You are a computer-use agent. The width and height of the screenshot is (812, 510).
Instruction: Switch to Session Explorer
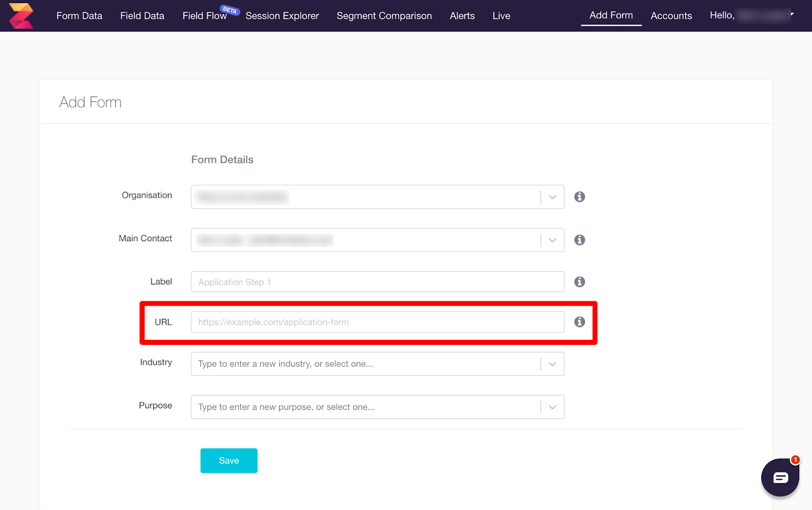[x=282, y=16]
